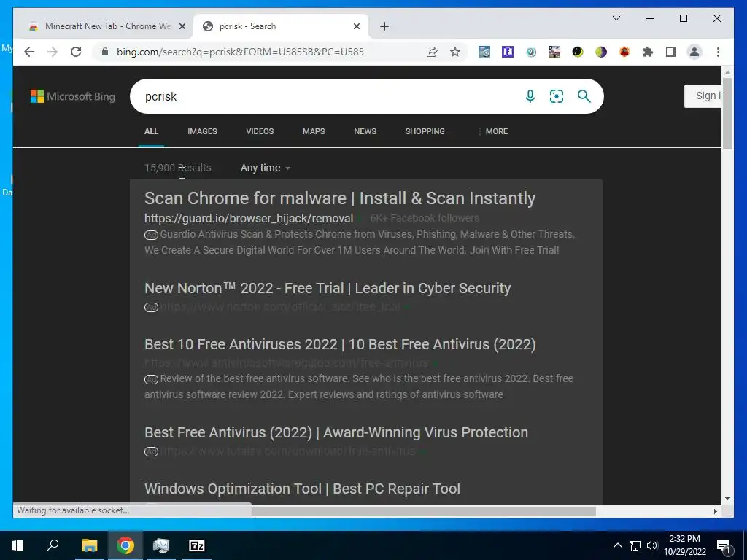Screen dimensions: 747x560
Task: Reload the Bing search page
Action: pos(76,52)
